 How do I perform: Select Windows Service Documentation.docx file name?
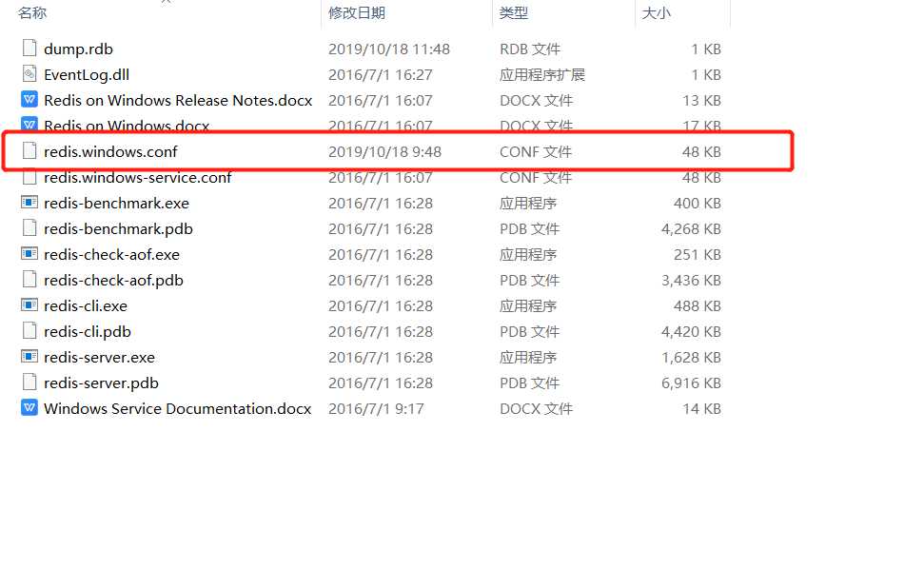point(177,409)
